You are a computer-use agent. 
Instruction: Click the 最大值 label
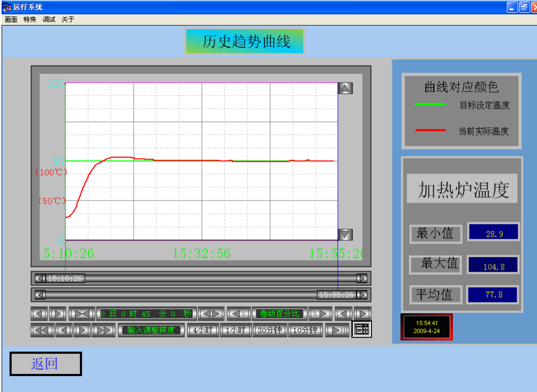click(x=436, y=264)
